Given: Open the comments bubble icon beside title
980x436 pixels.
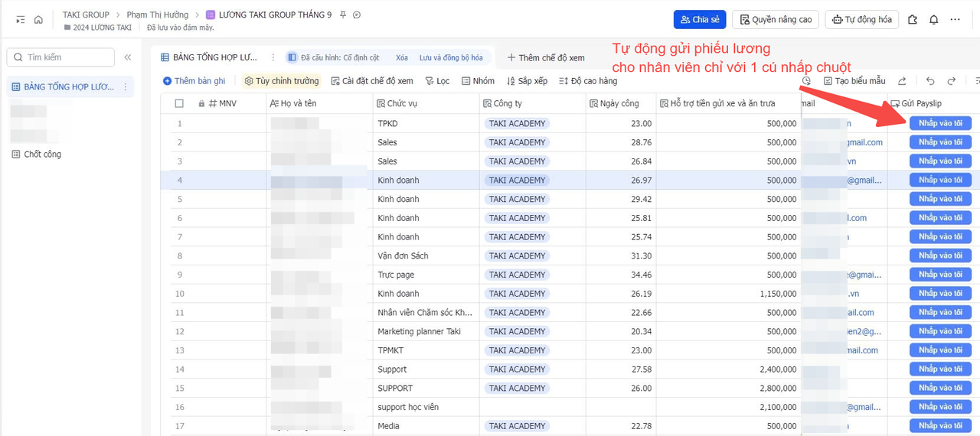Looking at the screenshot, I should point(357,15).
